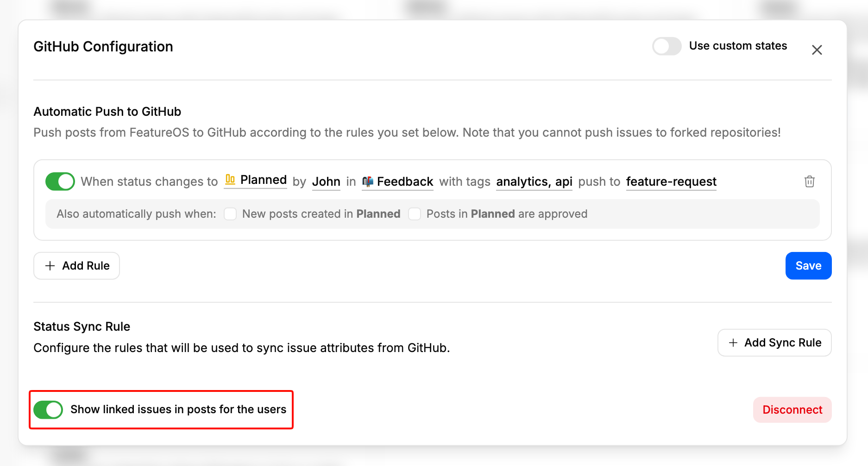
Task: Toggle Use custom states switch
Action: 667,46
